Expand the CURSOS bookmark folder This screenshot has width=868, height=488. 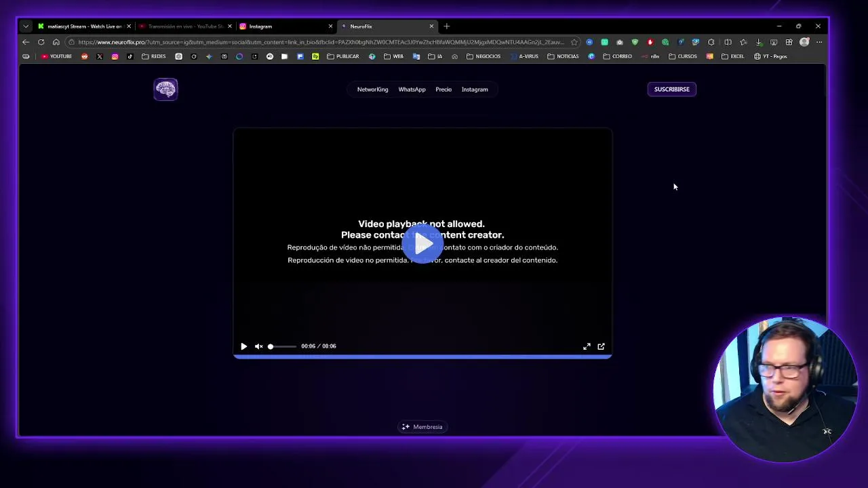pos(683,56)
